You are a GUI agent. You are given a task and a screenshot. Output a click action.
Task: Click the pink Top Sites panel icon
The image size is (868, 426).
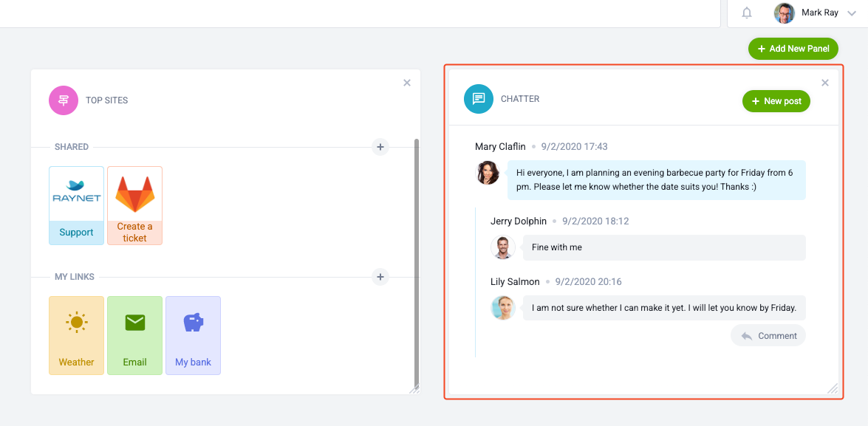click(63, 100)
